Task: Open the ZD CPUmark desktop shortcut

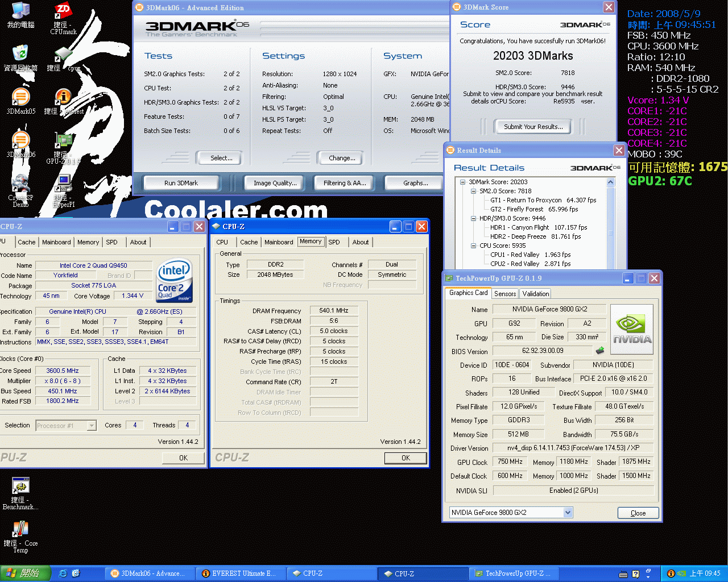Action: (x=63, y=19)
